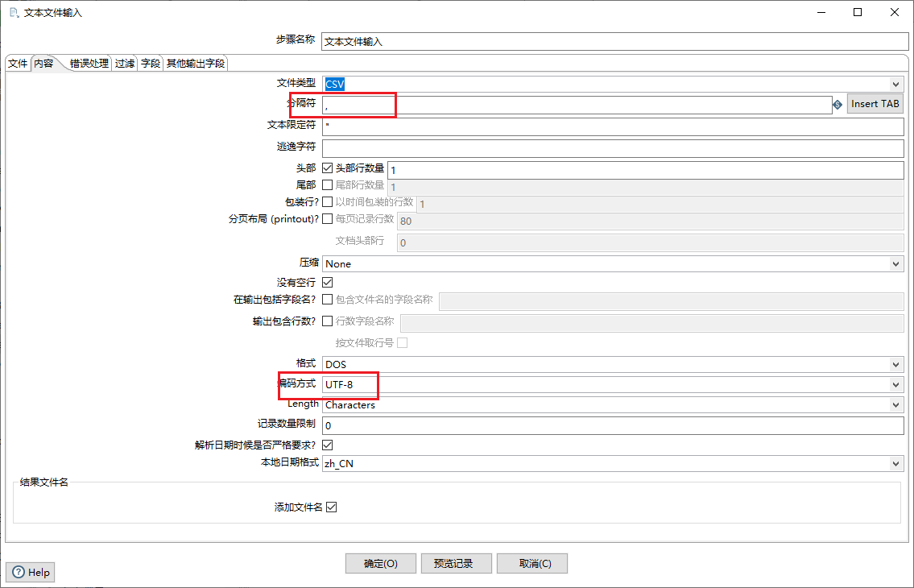Click the 预览记录 button
914x588 pixels.
click(457, 564)
